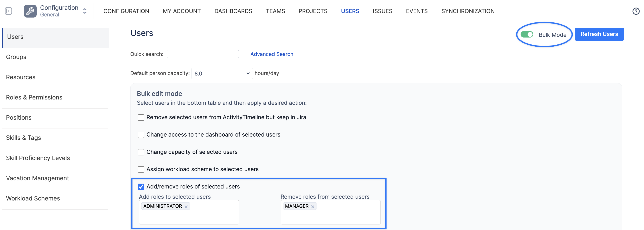Viewport: 644px width, 230px height.
Task: Click into the Quick search field
Action: [203, 54]
